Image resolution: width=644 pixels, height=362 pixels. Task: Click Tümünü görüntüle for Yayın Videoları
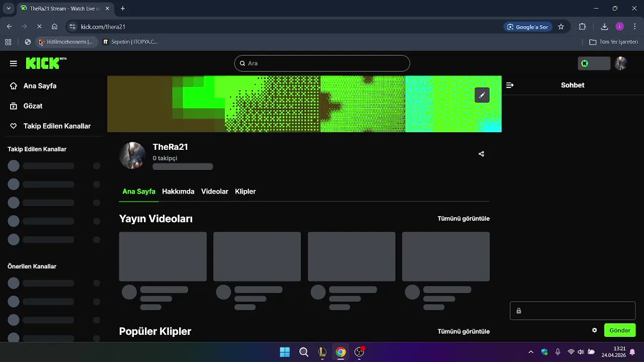click(463, 219)
